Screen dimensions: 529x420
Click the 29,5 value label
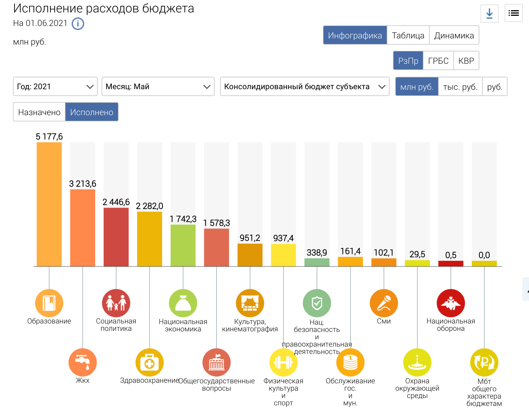coord(417,254)
